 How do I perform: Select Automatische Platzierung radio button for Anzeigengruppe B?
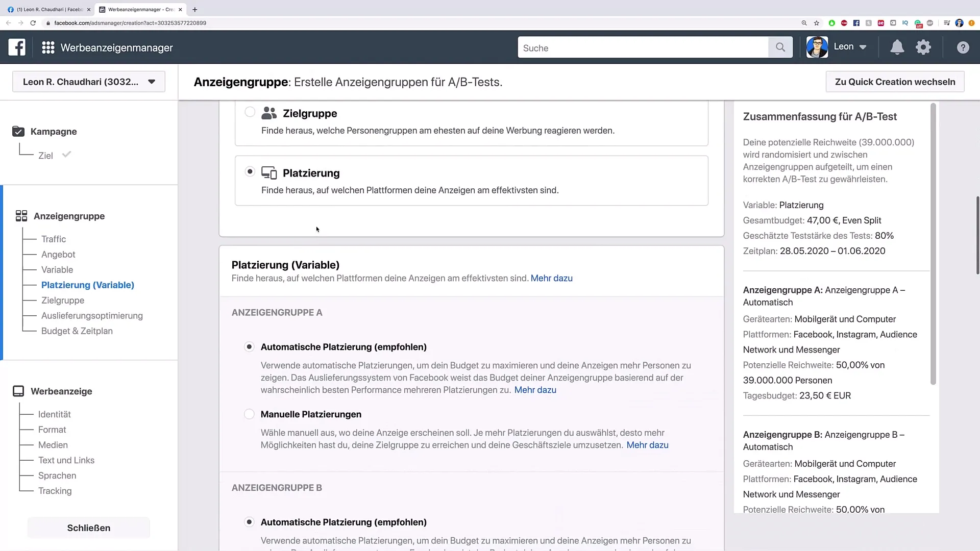[x=249, y=521]
